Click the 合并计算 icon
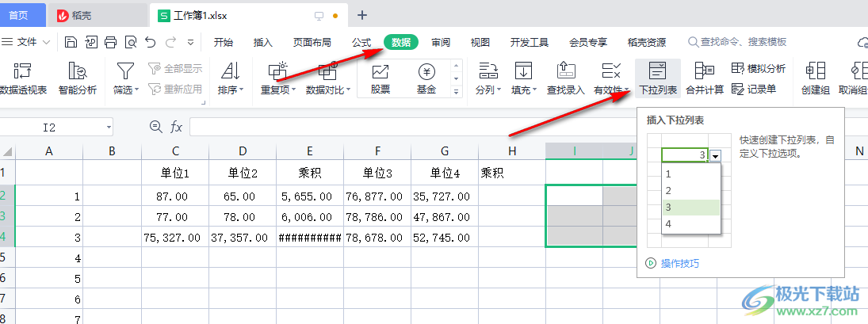 [704, 71]
